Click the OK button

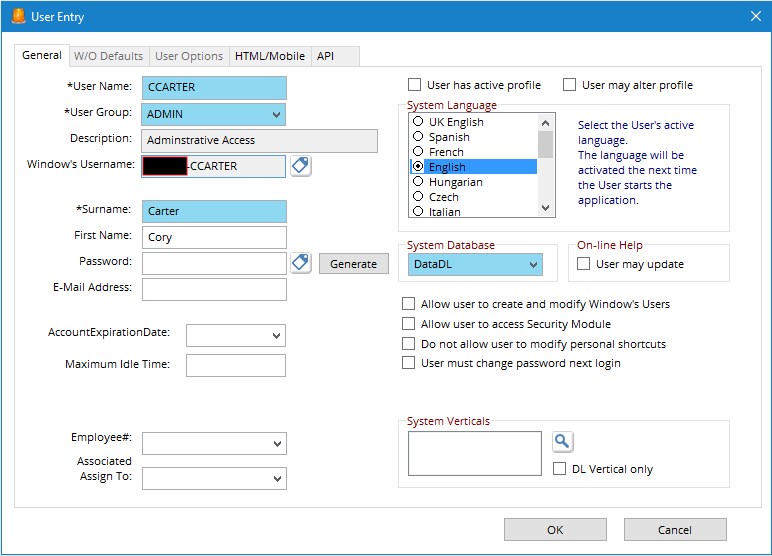tap(555, 529)
